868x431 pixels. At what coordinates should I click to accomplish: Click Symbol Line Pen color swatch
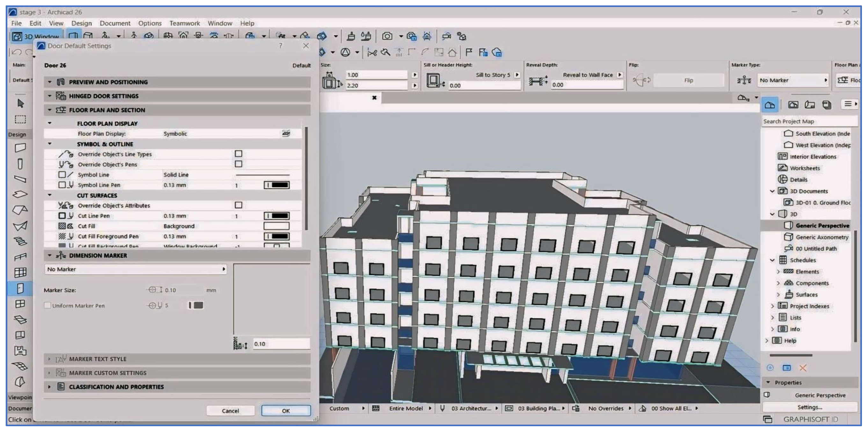pos(277,185)
